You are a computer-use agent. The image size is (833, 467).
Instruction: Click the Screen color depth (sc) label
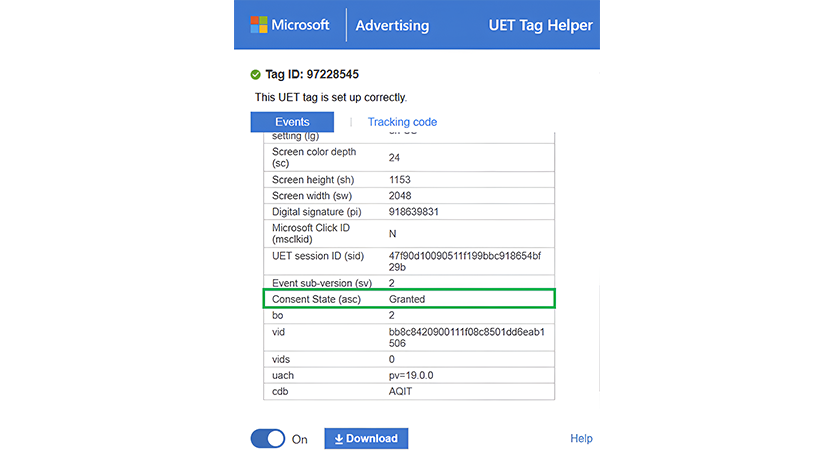pyautogui.click(x=314, y=157)
